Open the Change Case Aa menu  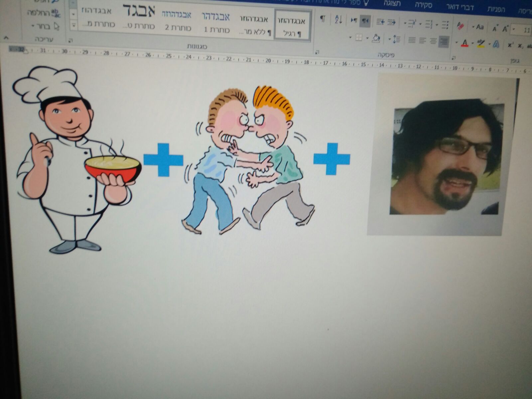pyautogui.click(x=478, y=26)
